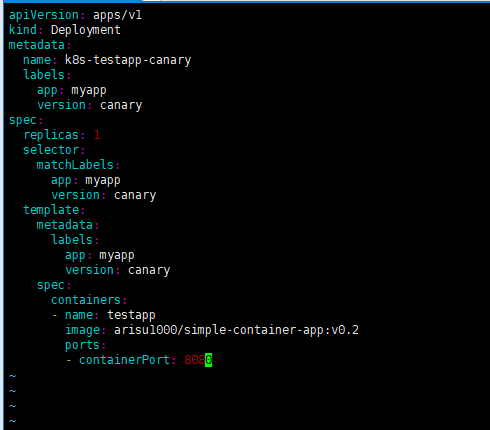The image size is (490, 430).
Task: Click the container name testapp
Action: 131,315
